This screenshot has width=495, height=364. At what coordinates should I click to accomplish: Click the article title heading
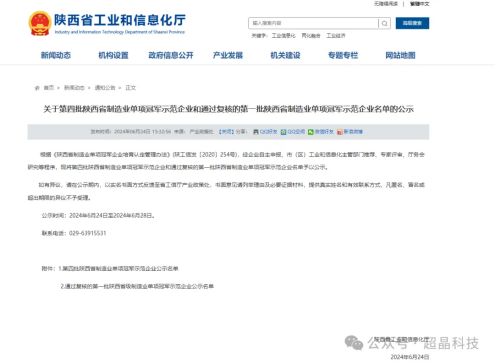click(x=228, y=109)
